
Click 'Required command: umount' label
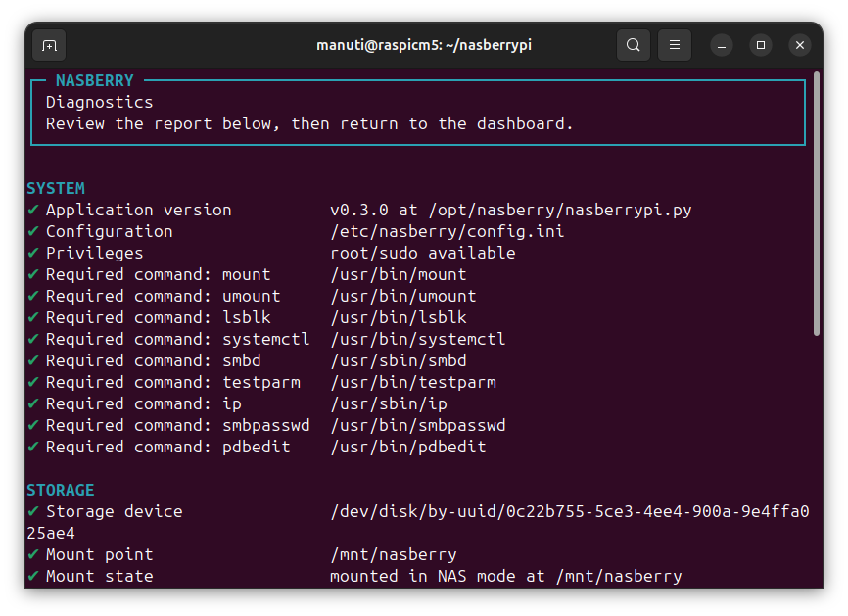[164, 297]
